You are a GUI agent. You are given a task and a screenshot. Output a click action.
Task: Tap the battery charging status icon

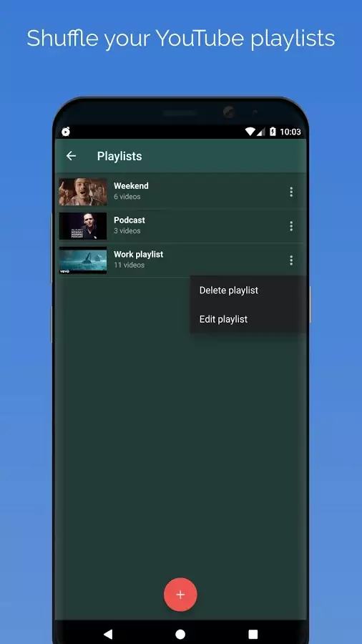(273, 132)
